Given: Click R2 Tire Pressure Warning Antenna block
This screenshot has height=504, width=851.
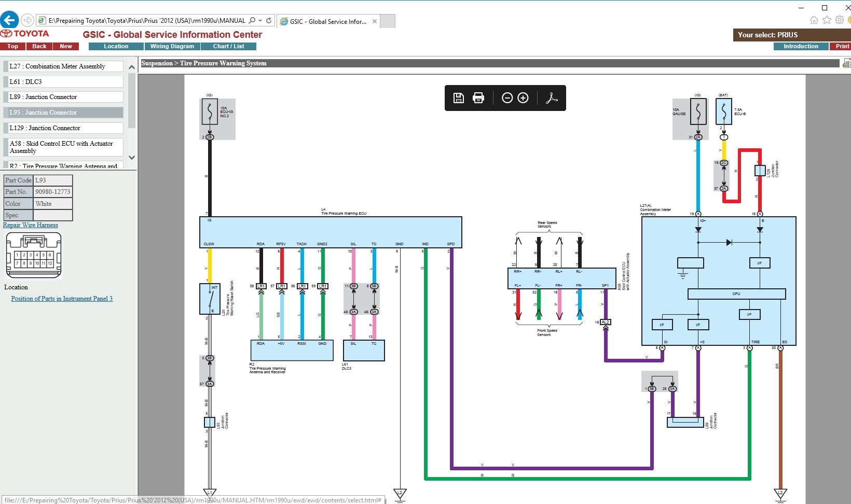Looking at the screenshot, I should coord(292,351).
